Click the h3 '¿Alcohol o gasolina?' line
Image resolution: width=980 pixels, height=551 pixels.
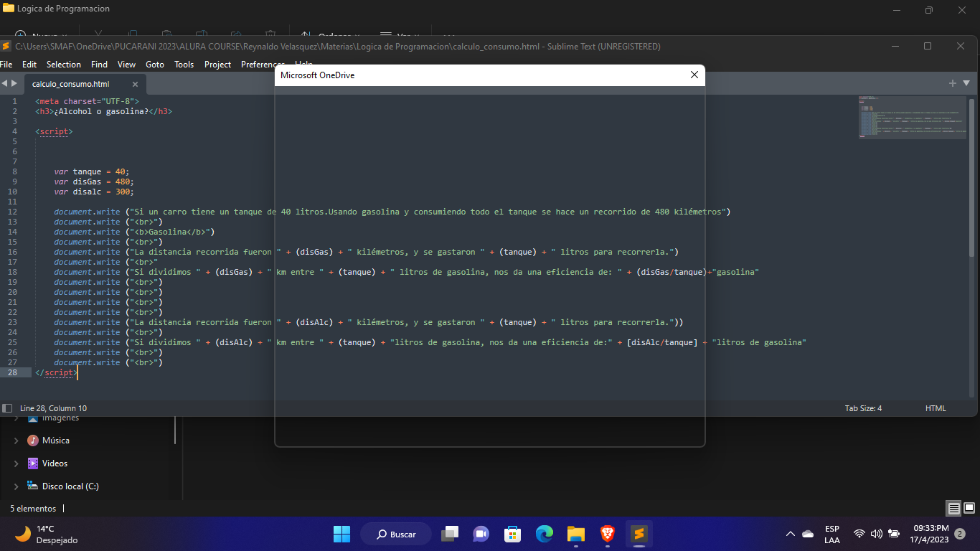[104, 111]
